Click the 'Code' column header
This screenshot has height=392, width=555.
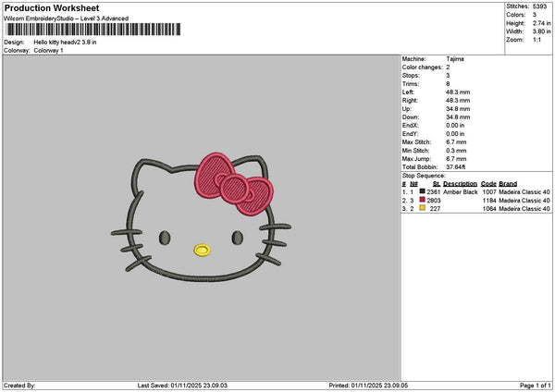pos(488,184)
